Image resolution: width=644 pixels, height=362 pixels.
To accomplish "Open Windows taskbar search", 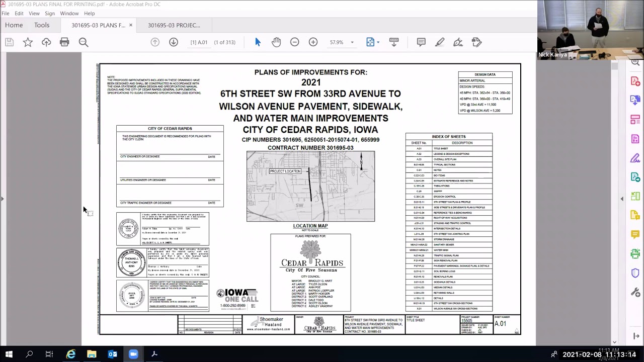I will pos(29,354).
